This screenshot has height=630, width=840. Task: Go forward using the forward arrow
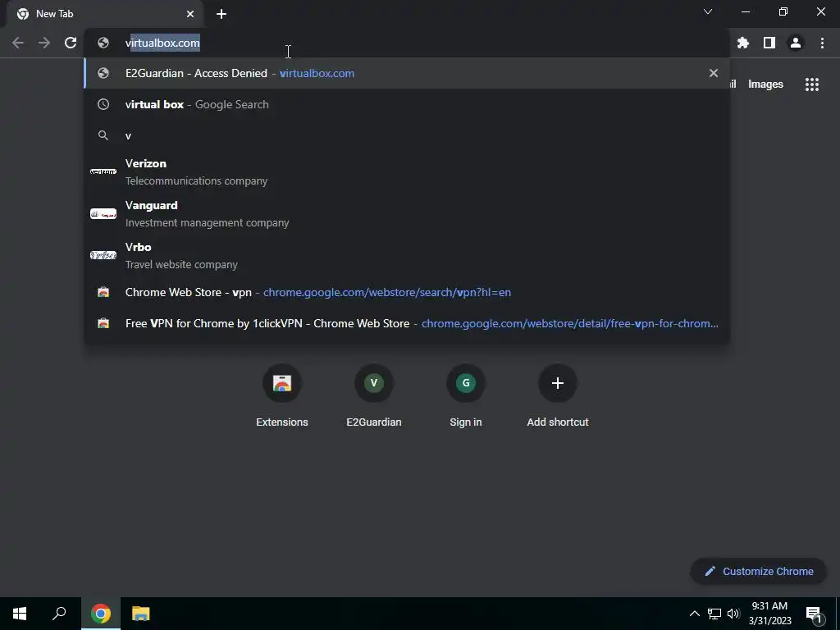(x=44, y=43)
